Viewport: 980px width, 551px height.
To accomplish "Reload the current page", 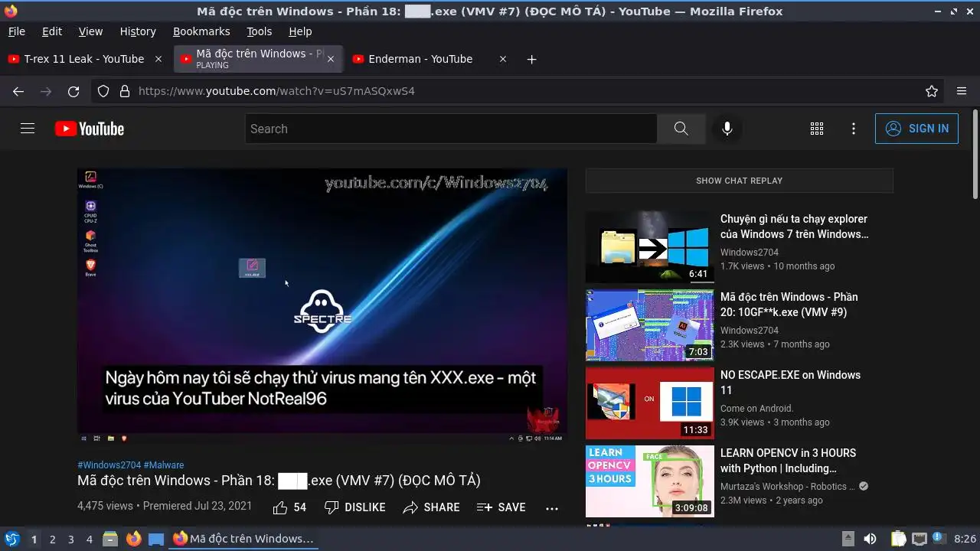I will [x=73, y=91].
